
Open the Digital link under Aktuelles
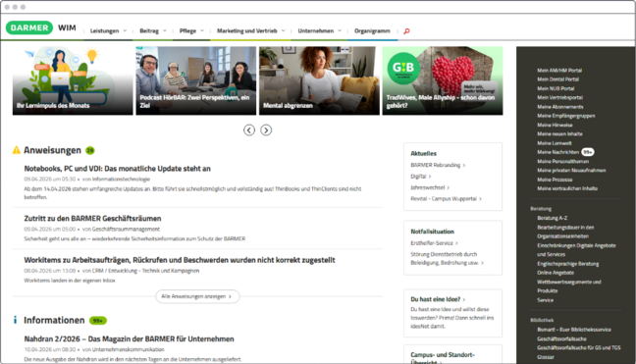point(421,177)
